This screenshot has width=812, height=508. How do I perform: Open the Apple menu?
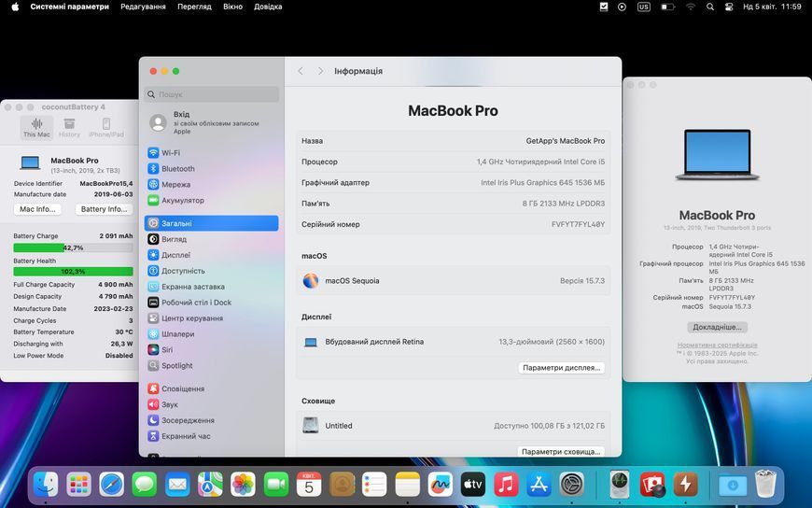15,7
